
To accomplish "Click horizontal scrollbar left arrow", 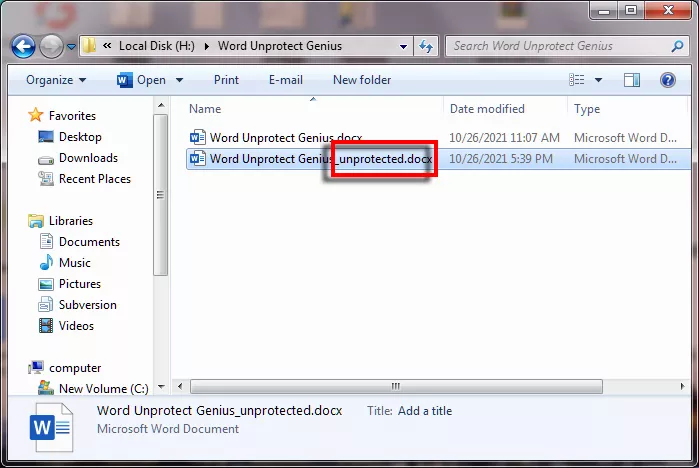I will coord(180,386).
